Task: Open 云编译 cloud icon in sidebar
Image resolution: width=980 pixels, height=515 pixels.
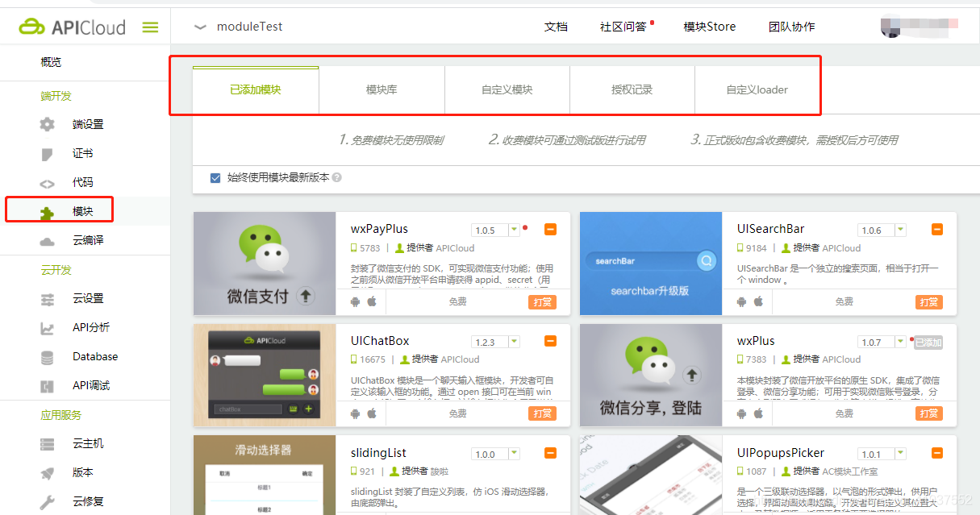Action: click(48, 240)
